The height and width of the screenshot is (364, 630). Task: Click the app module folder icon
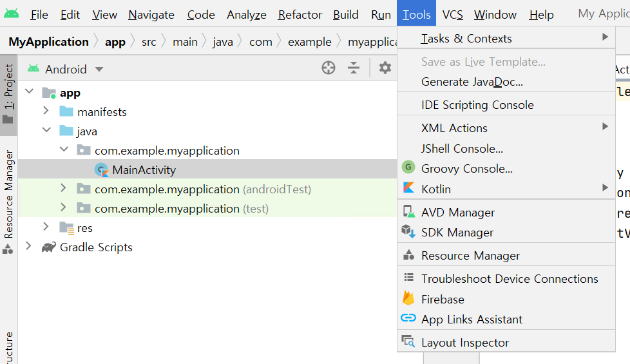[49, 93]
